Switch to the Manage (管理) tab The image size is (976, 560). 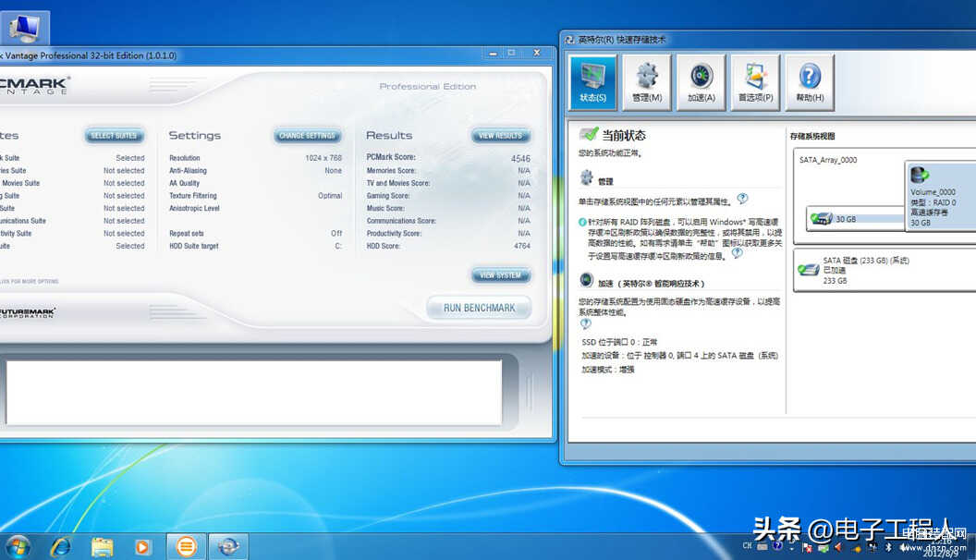(647, 82)
